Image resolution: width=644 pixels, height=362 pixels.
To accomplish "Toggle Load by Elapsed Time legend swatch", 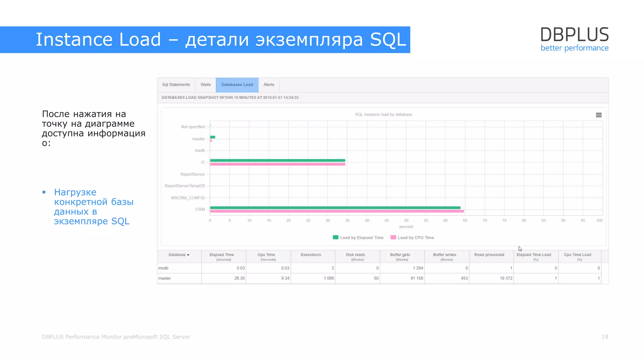I will (336, 237).
